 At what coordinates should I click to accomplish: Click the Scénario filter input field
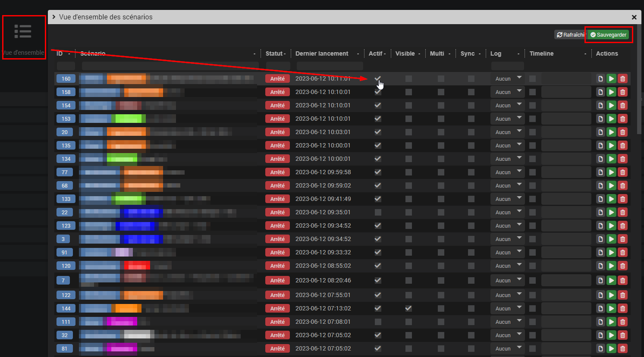coord(168,66)
